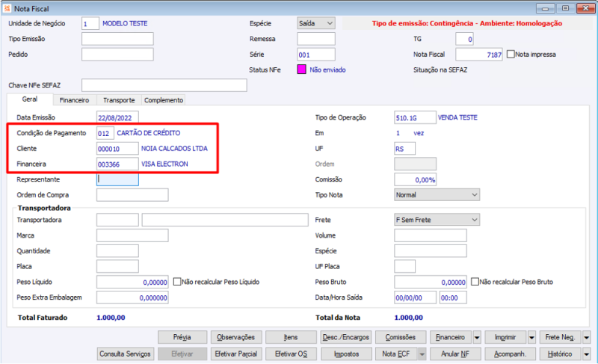Image resolution: width=598 pixels, height=364 pixels.
Task: Click the Data/Hora Saída time field 00:00
Action: click(x=453, y=297)
